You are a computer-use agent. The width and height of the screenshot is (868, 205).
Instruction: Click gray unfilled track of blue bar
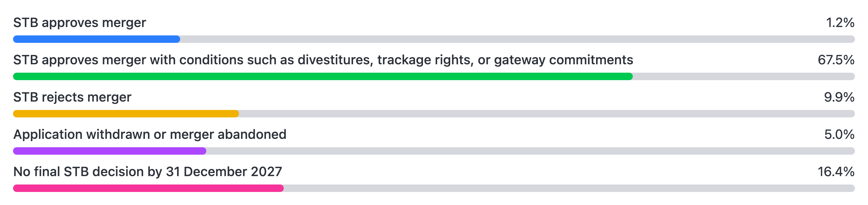[517, 39]
